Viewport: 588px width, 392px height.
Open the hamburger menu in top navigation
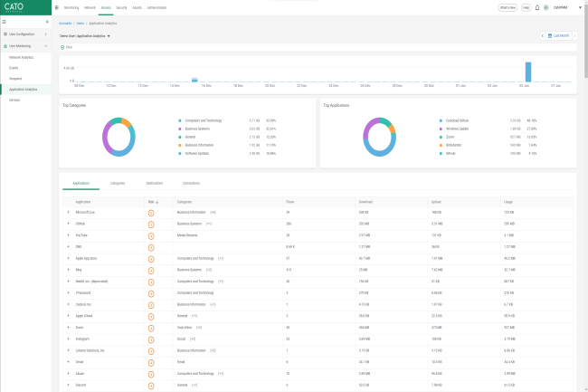pyautogui.click(x=56, y=7)
